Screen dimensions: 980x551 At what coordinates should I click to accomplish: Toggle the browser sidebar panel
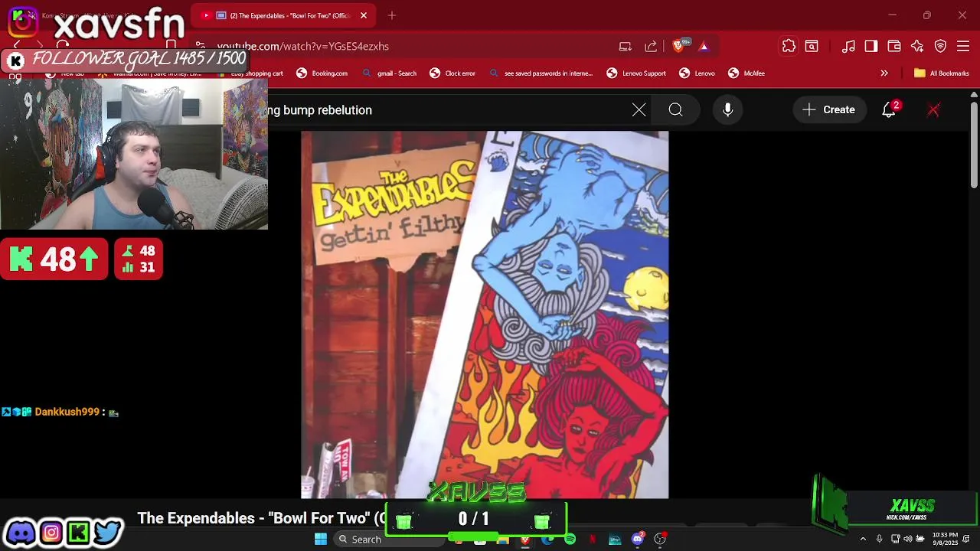871,47
